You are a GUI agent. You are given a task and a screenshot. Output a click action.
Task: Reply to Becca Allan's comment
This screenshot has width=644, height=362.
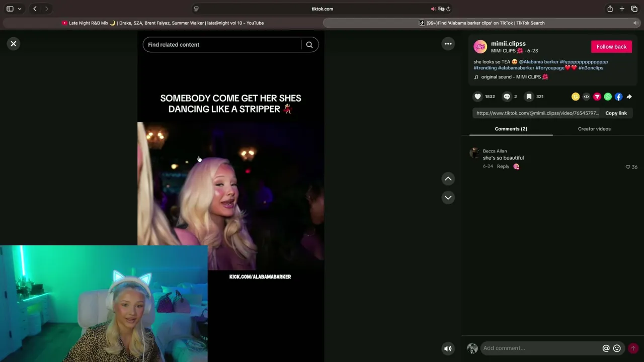tap(503, 166)
